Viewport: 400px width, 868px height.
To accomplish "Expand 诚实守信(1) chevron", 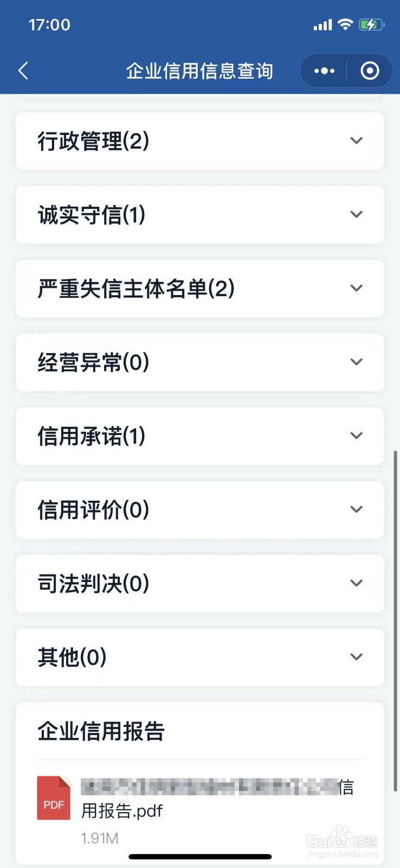I will (x=356, y=214).
